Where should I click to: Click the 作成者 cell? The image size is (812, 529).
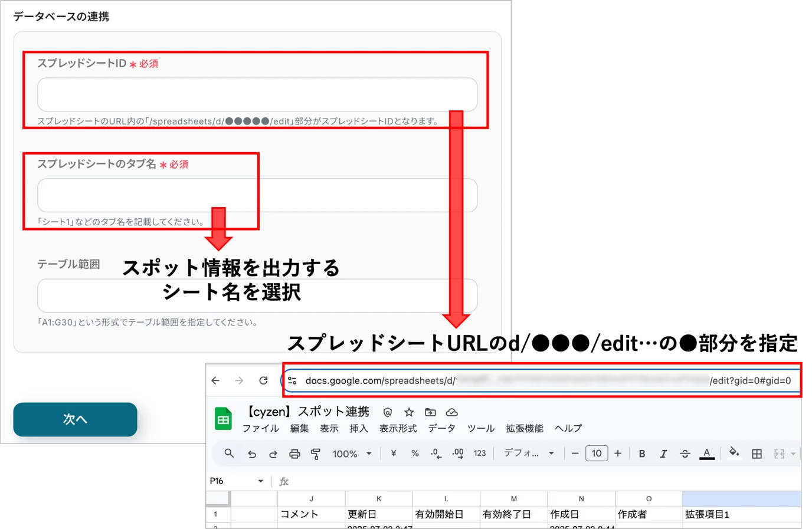(649, 514)
